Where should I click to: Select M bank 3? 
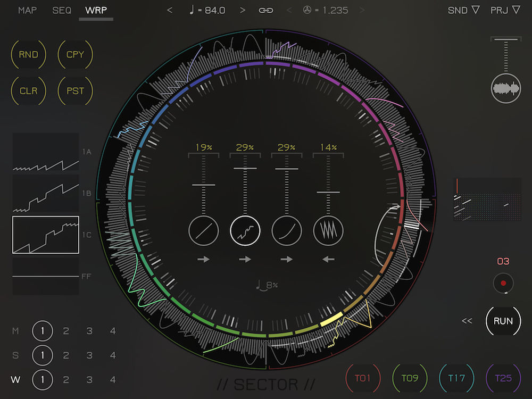(89, 331)
